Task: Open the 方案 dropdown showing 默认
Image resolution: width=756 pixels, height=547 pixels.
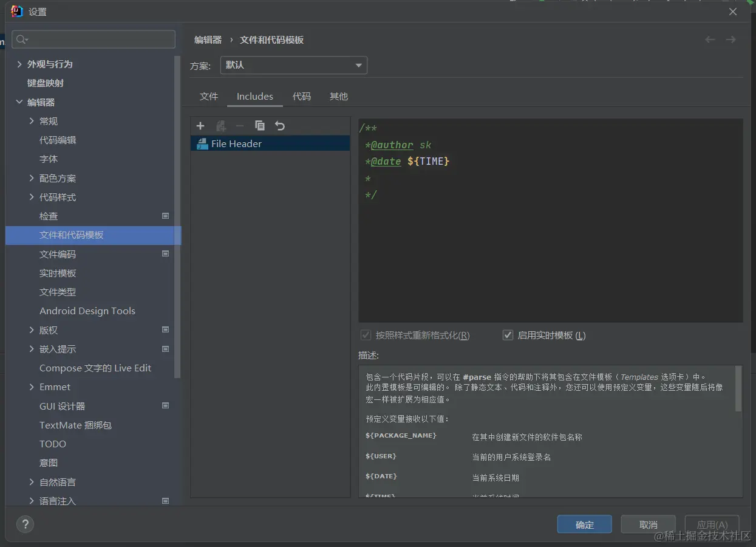Action: tap(294, 65)
